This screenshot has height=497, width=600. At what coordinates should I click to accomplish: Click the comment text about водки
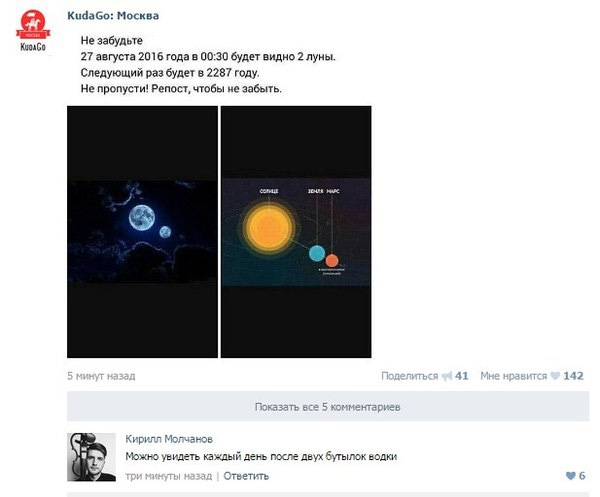point(261,456)
